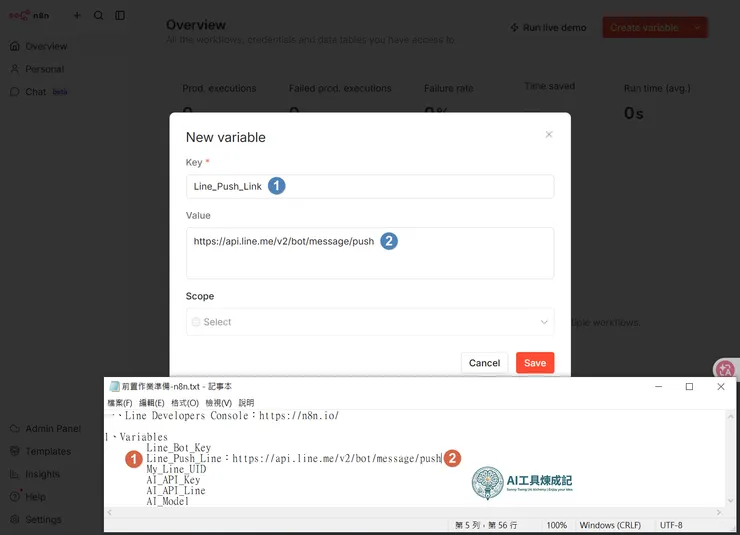Click Failed prod. executions stat card
This screenshot has height=535, width=740.
click(340, 97)
